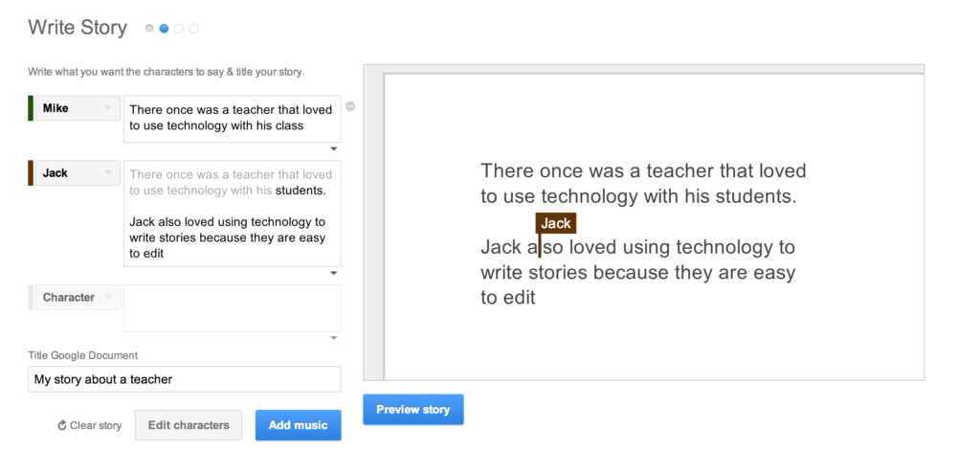980x451 pixels.
Task: Click Jack's brown color bar
Action: click(x=31, y=173)
